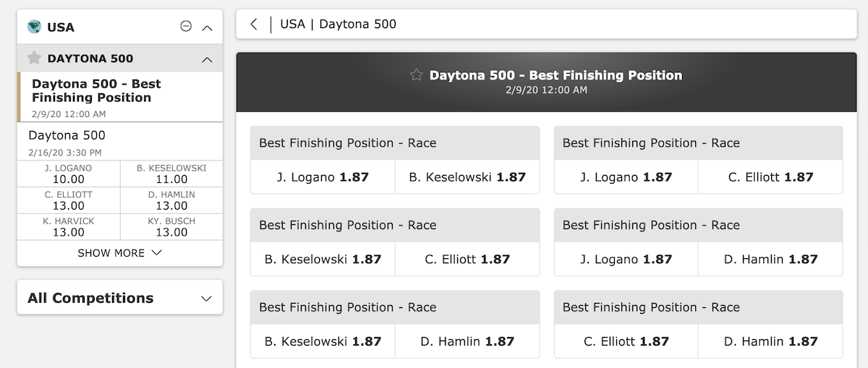Image resolution: width=868 pixels, height=368 pixels.
Task: Go back using the left arrow icon
Action: point(254,24)
